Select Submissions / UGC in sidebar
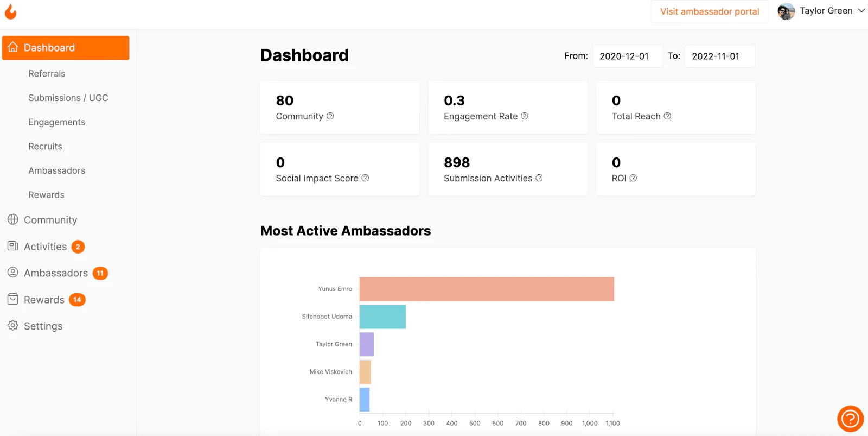Viewport: 868px width, 436px height. 68,98
